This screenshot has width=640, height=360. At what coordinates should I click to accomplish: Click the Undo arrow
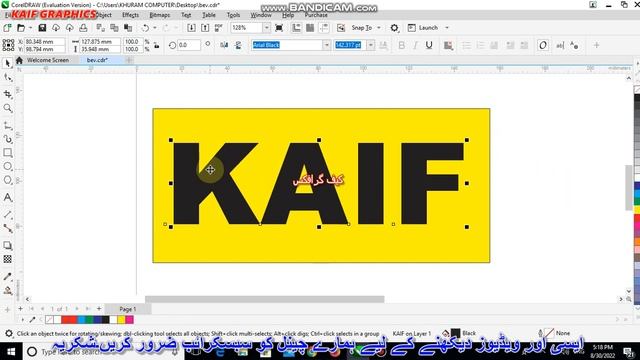pos(145,28)
